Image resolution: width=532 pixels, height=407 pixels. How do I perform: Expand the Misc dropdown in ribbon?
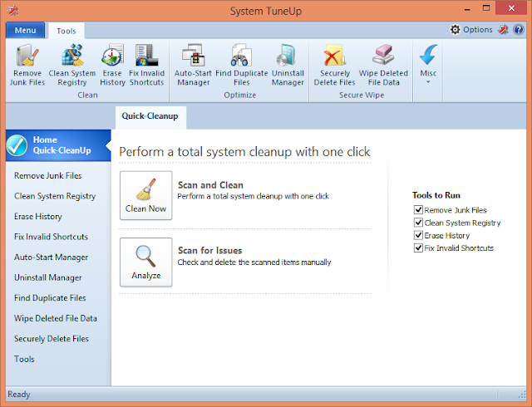428,65
